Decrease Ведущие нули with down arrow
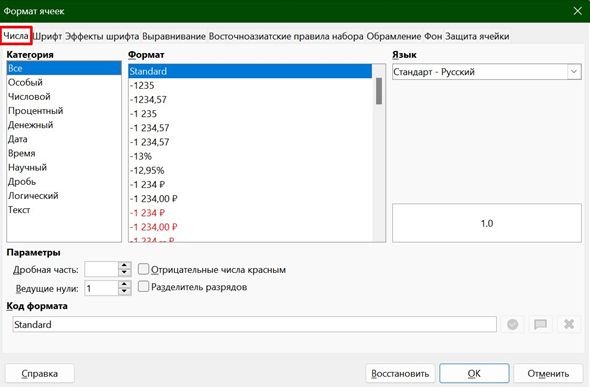590x387 pixels. click(x=124, y=292)
